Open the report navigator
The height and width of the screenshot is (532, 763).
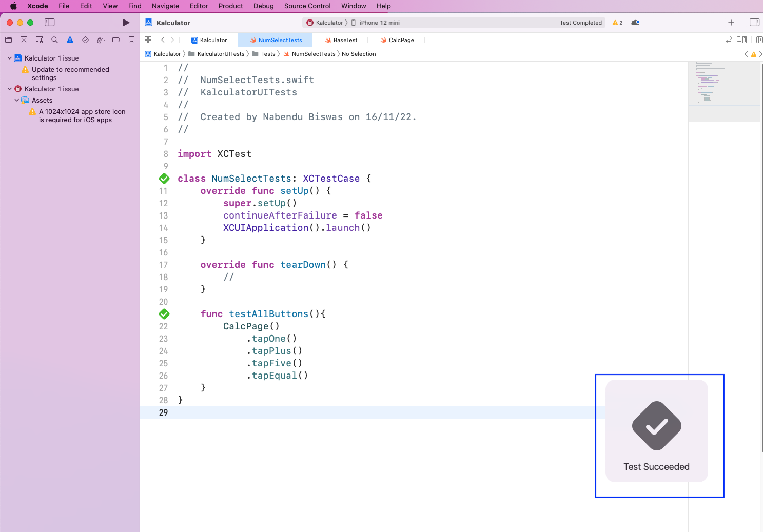131,40
